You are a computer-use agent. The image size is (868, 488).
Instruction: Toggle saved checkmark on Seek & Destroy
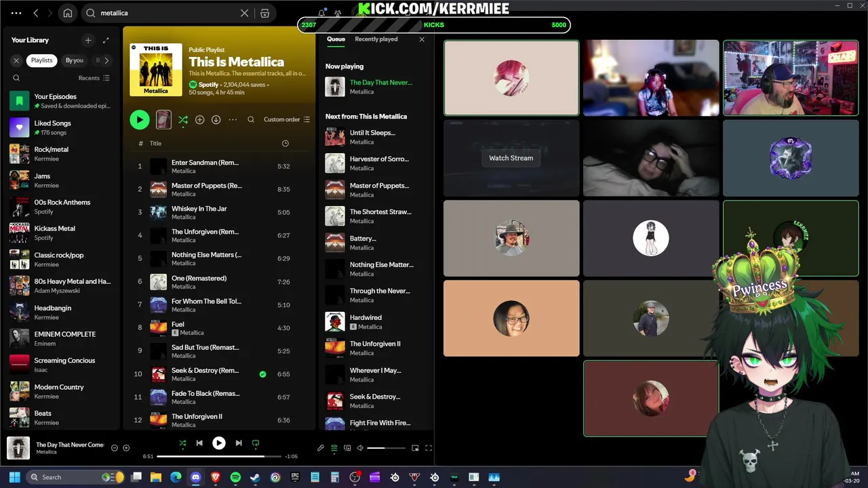262,374
